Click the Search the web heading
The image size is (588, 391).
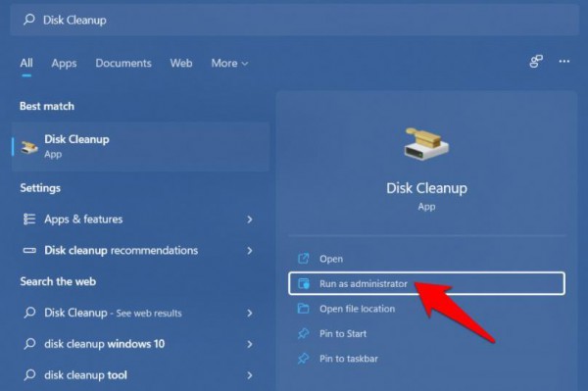58,281
